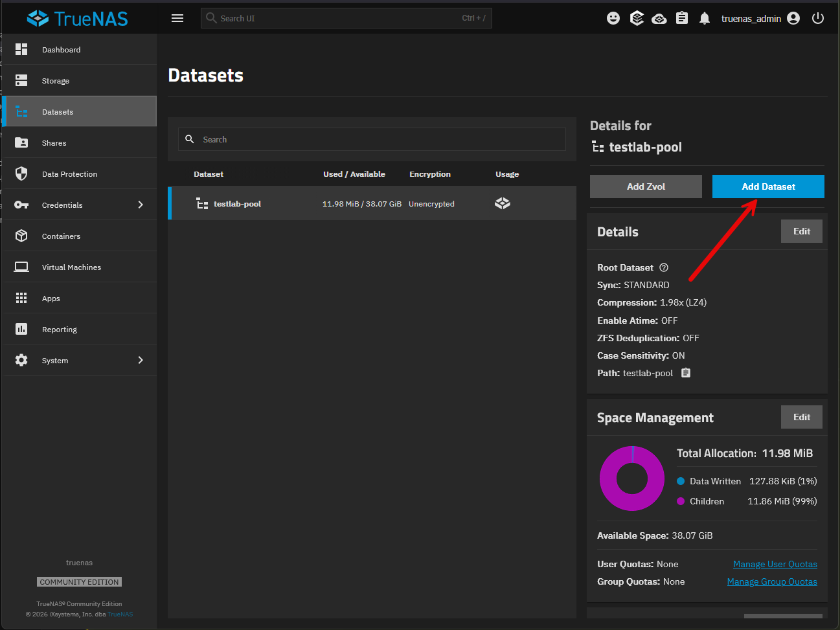Click the Storage server icon

click(x=21, y=80)
